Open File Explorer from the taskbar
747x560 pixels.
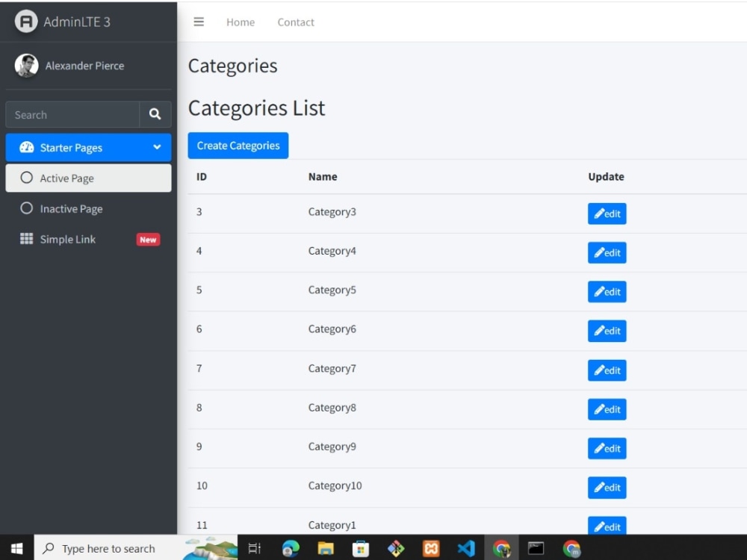[x=326, y=549]
